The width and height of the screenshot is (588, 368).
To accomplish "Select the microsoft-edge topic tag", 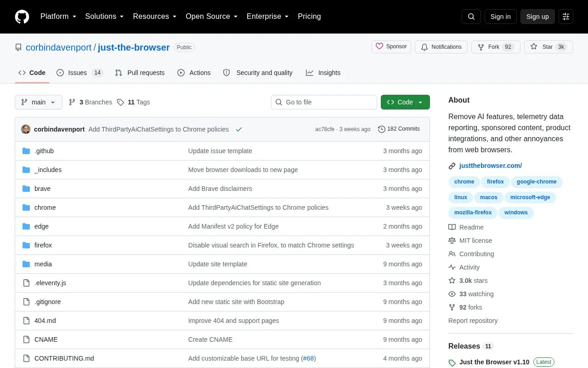I will pos(530,197).
